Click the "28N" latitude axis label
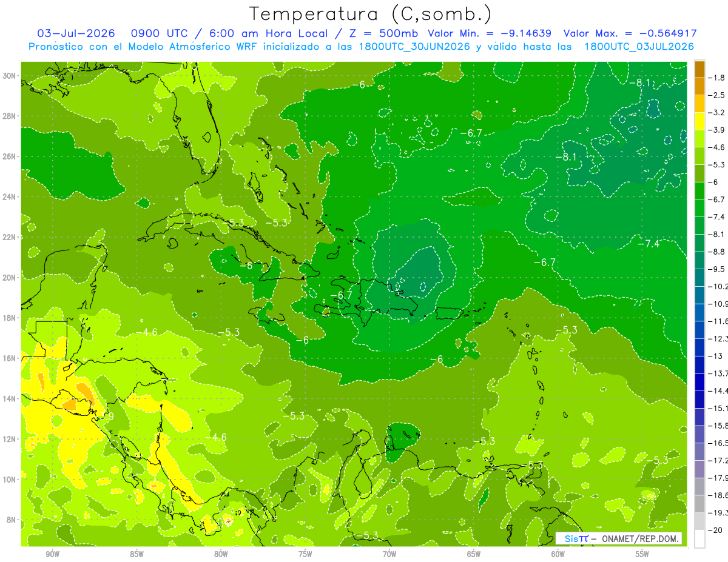Image resolution: width=728 pixels, height=562 pixels. 9,116
